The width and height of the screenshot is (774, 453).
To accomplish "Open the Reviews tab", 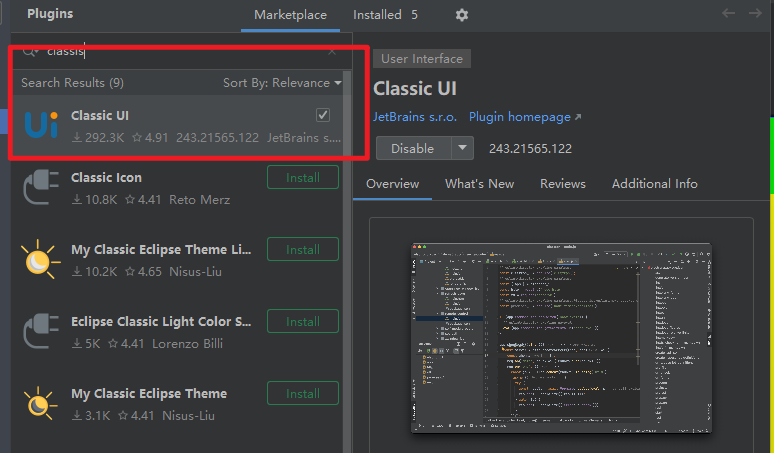I will click(563, 184).
